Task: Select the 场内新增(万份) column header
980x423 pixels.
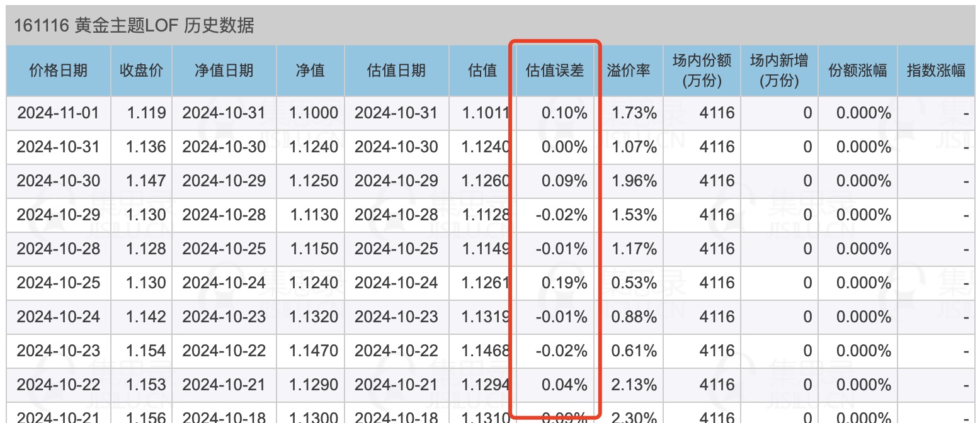Action: tap(779, 70)
